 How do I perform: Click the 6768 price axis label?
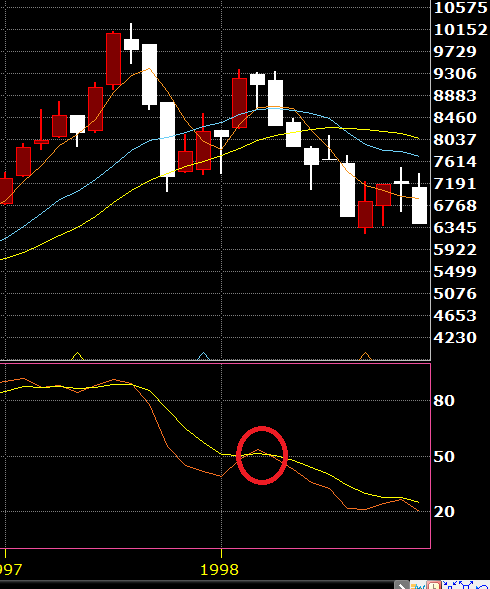click(x=455, y=205)
